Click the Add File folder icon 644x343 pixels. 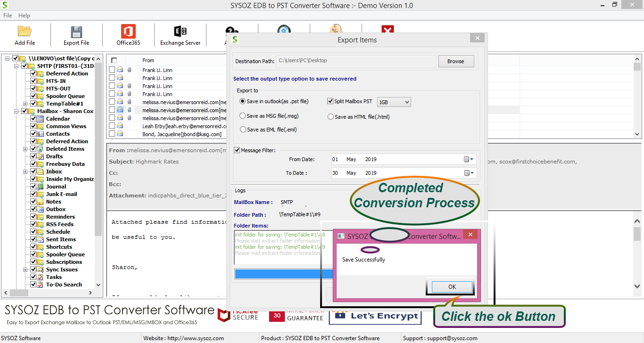pos(25,32)
